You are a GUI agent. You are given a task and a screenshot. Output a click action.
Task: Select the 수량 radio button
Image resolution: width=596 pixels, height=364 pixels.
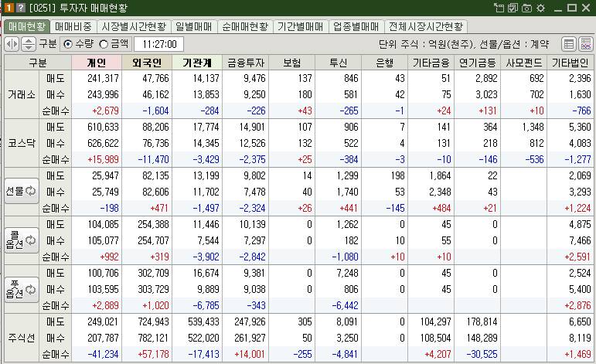pos(67,44)
